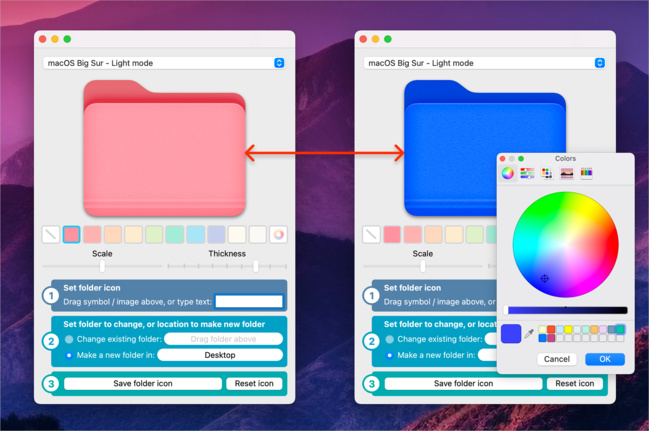The height and width of the screenshot is (431, 649).
Task: Choose the salmon swatch in left window
Action: pos(92,234)
